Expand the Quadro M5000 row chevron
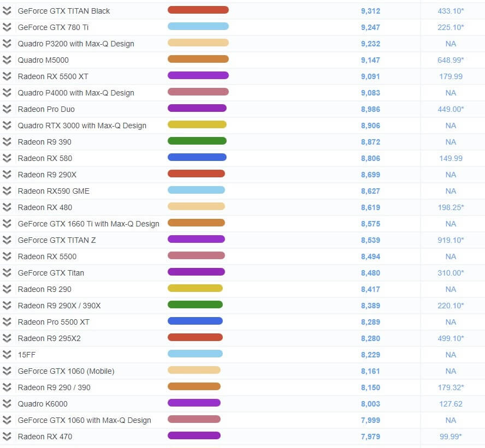 pyautogui.click(x=7, y=60)
